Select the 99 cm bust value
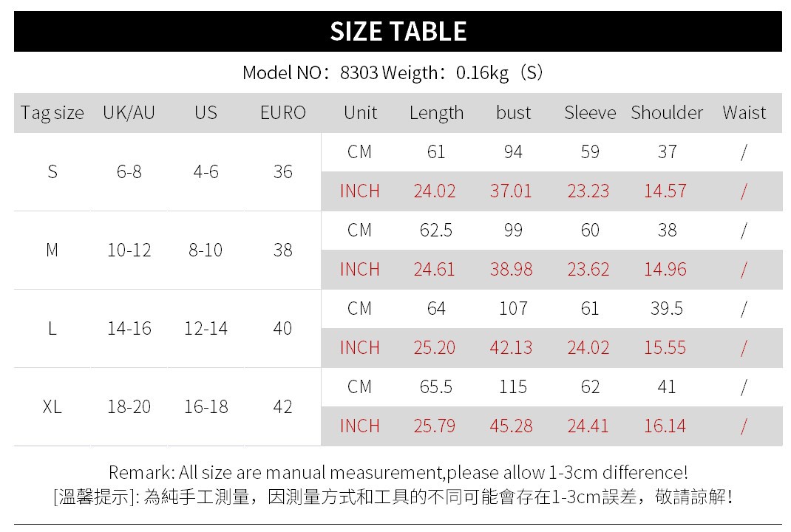 (x=513, y=231)
